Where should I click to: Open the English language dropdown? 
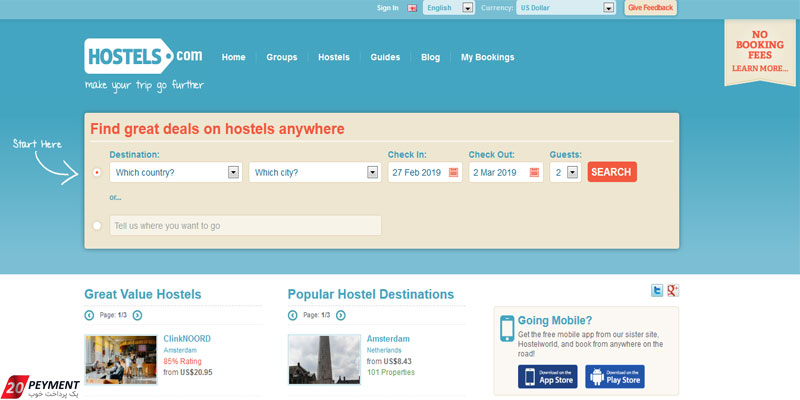(x=448, y=8)
